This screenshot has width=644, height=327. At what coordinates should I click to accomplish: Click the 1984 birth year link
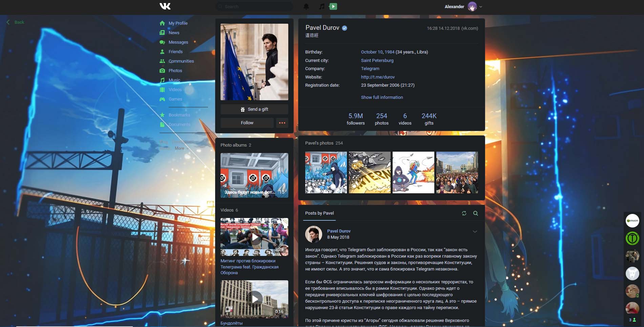[390, 52]
